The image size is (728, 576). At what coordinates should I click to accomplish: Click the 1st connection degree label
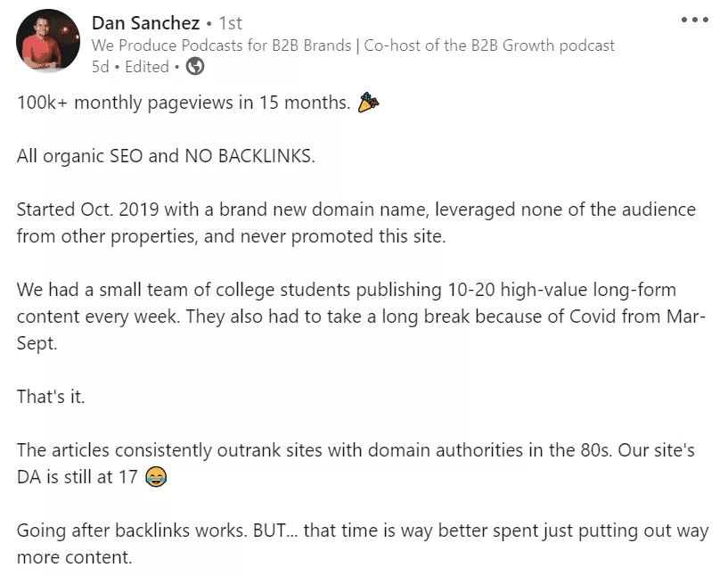[230, 23]
